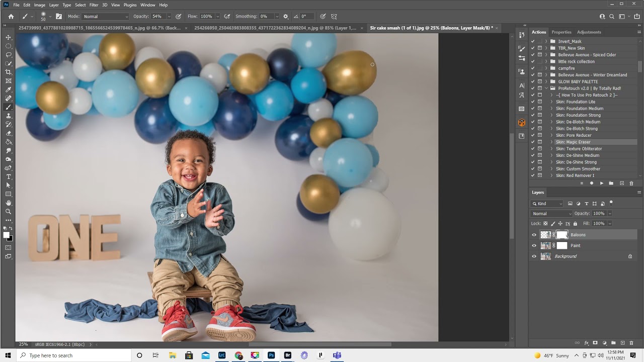Toggle checkmark for Skin: Pore Reducer
This screenshot has height=362, width=644.
tap(533, 135)
